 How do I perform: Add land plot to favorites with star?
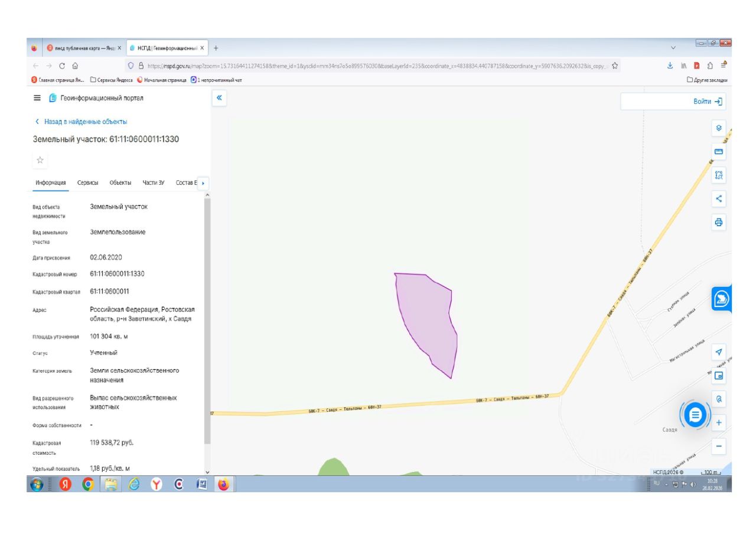click(40, 160)
